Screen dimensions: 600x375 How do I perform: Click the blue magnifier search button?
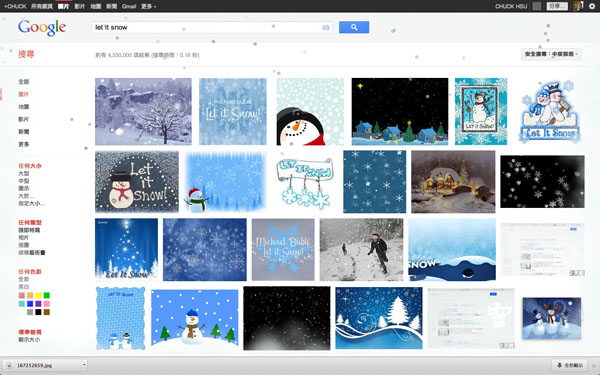(354, 27)
